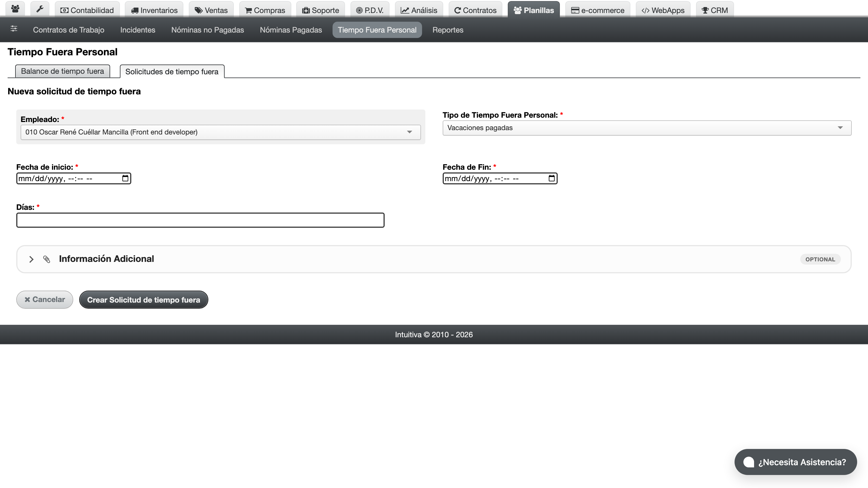Open the e-commerce module tab
This screenshot has width=868, height=488.
pyautogui.click(x=598, y=10)
